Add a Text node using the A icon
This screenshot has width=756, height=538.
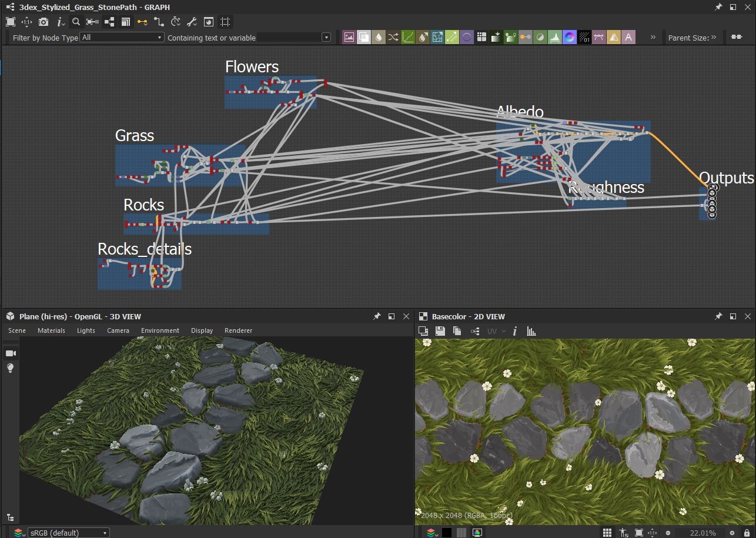628,37
